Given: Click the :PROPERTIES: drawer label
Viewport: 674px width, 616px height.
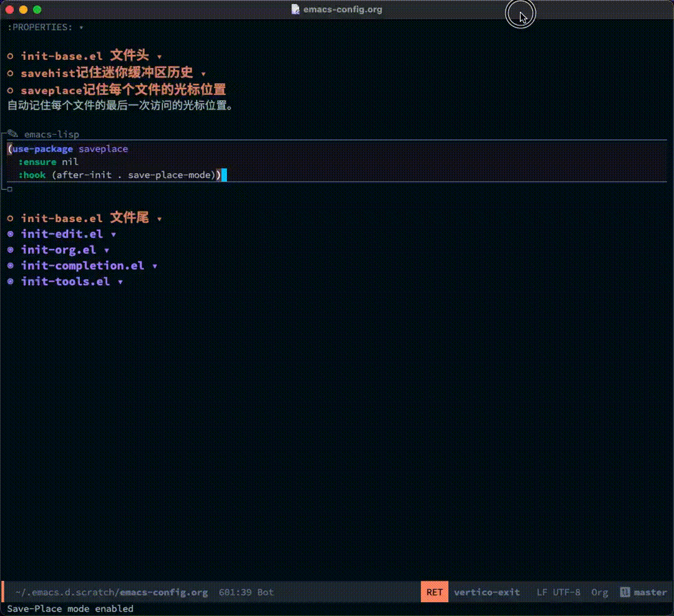Looking at the screenshot, I should coord(40,27).
